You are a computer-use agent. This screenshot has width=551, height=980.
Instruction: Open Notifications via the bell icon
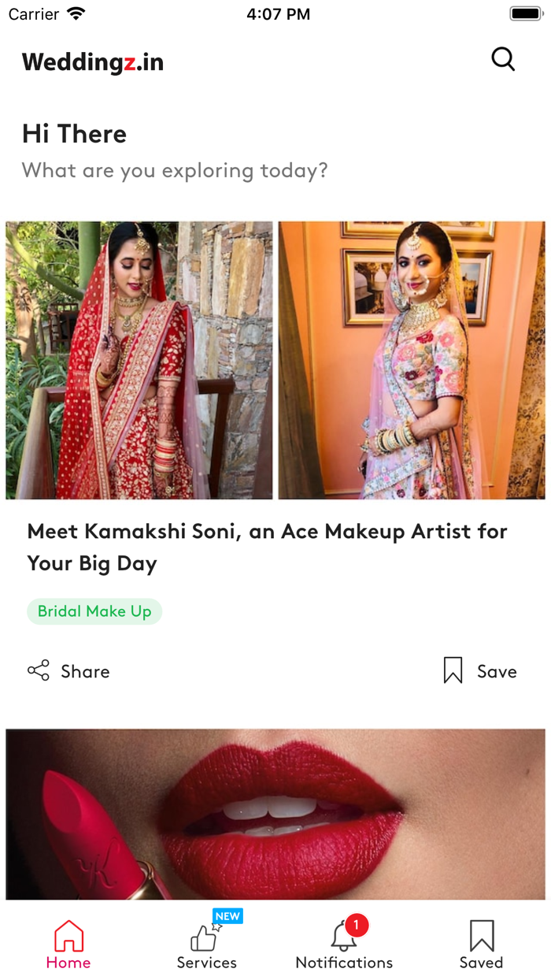(x=343, y=937)
